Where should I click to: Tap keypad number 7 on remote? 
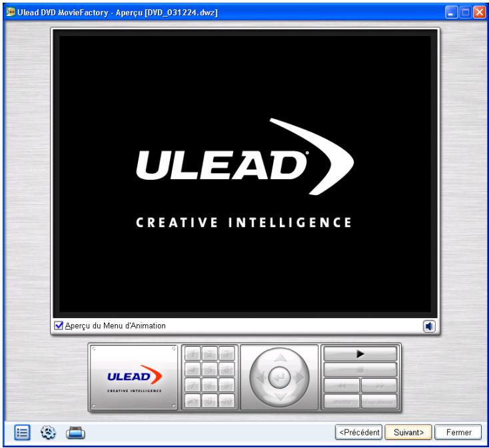pyautogui.click(x=193, y=385)
